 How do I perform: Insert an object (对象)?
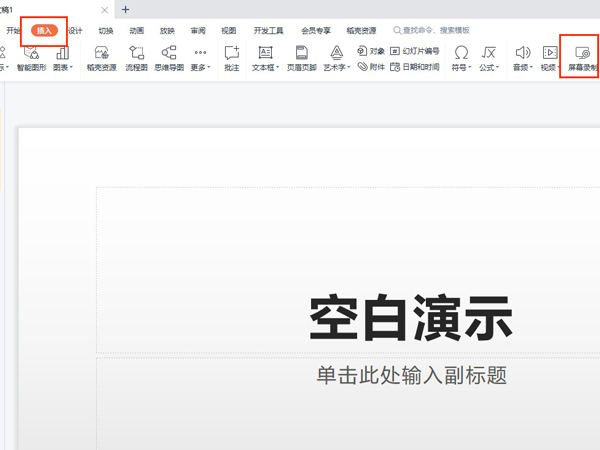371,50
